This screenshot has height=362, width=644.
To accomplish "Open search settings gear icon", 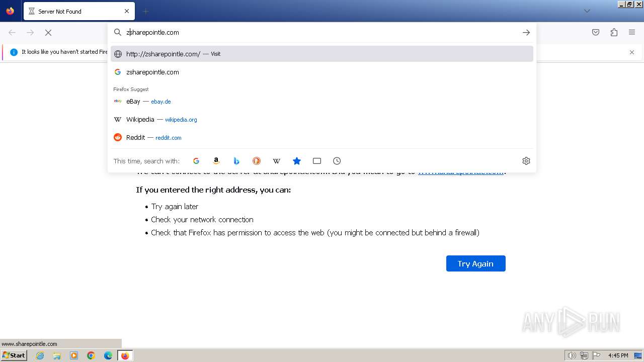I will click(526, 161).
